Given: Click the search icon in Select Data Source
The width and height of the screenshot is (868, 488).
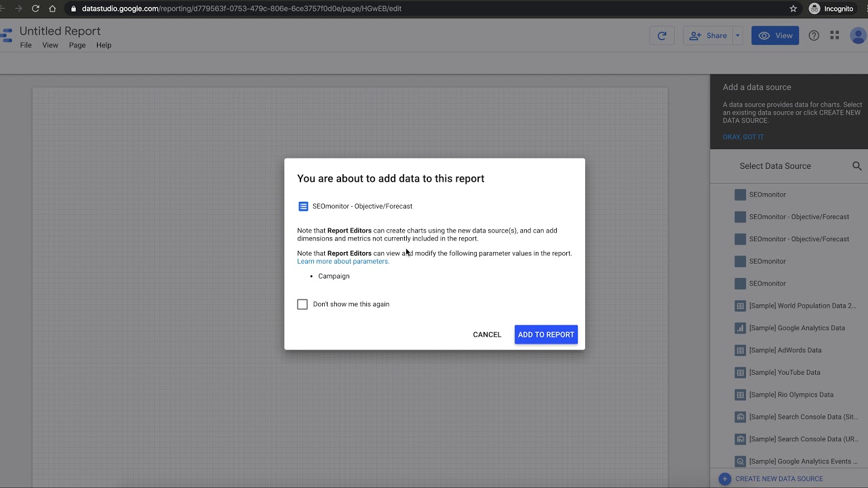Looking at the screenshot, I should (x=856, y=166).
